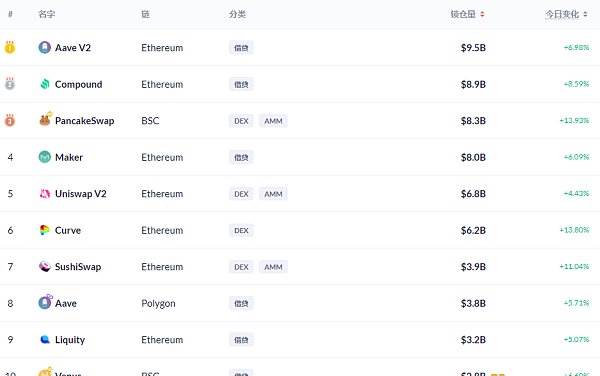Viewport: 600px width, 376px height.
Task: Sort by today's change column arrows
Action: [x=585, y=14]
